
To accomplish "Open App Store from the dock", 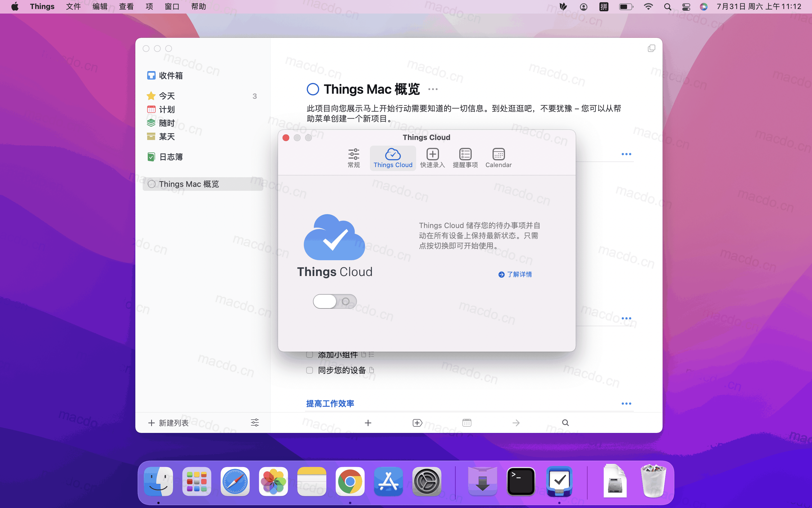I will tap(388, 481).
